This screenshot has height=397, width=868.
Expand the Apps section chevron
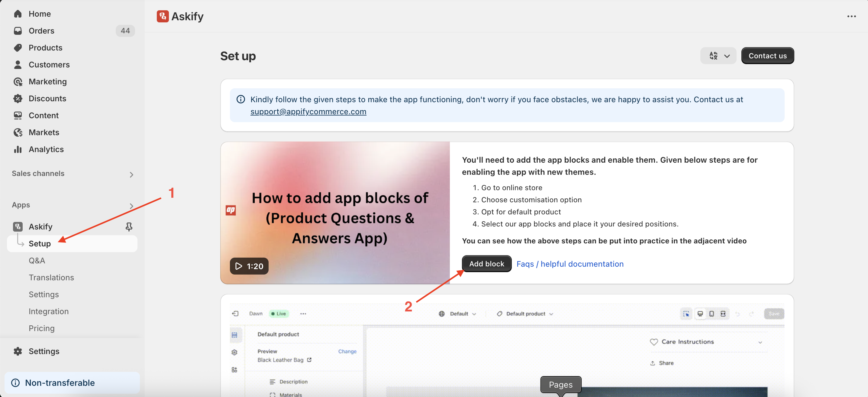131,206
